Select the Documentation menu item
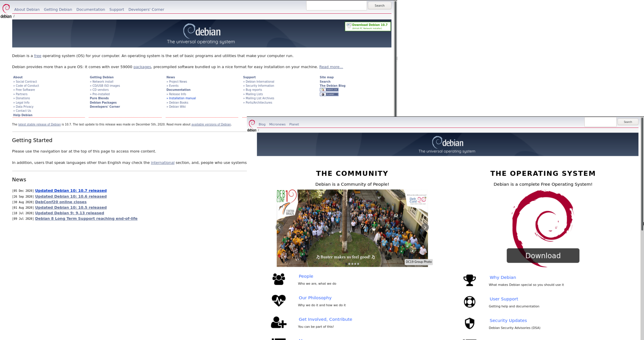This screenshot has height=340, width=644. [x=91, y=9]
